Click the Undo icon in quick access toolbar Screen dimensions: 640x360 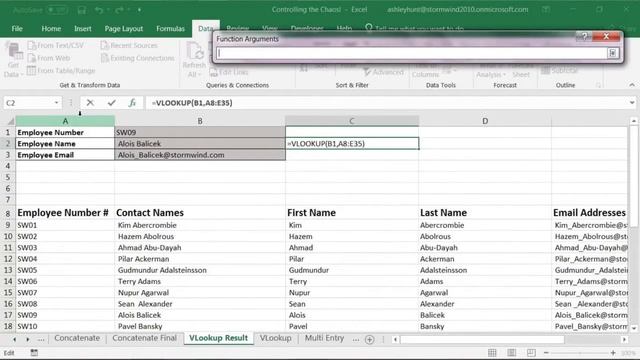99,9
